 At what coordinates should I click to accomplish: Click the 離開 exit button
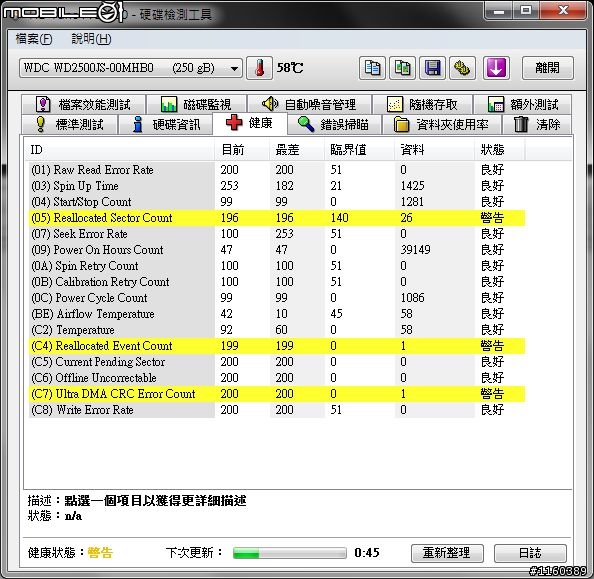tap(547, 68)
